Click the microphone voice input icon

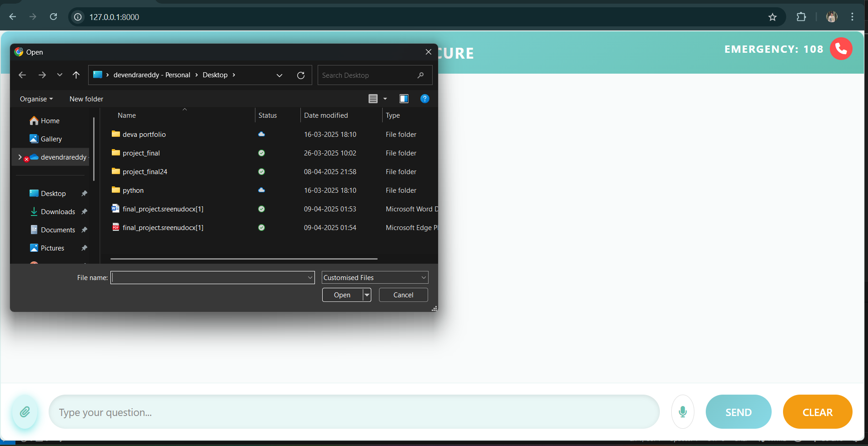point(682,412)
